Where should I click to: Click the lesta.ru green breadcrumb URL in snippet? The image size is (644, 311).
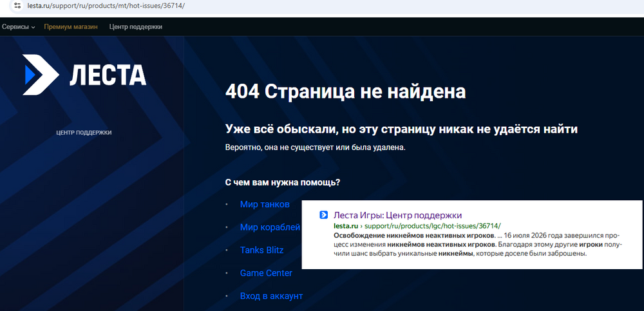click(x=418, y=226)
